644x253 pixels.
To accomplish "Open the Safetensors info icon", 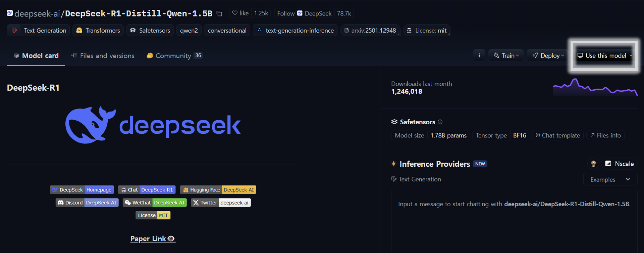I will click(440, 122).
